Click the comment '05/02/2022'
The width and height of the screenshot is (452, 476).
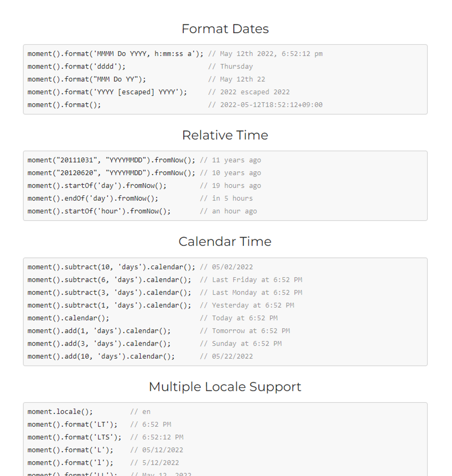coord(232,267)
